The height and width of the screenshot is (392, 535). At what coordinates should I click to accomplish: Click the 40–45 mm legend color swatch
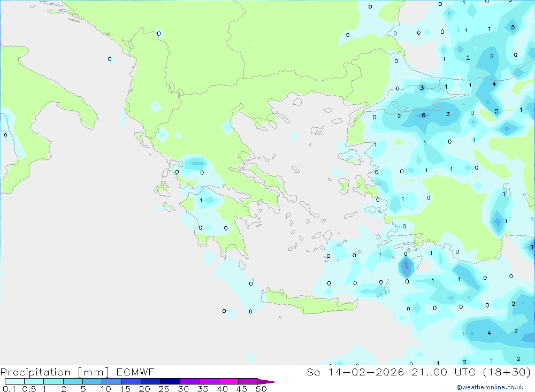tap(228, 381)
